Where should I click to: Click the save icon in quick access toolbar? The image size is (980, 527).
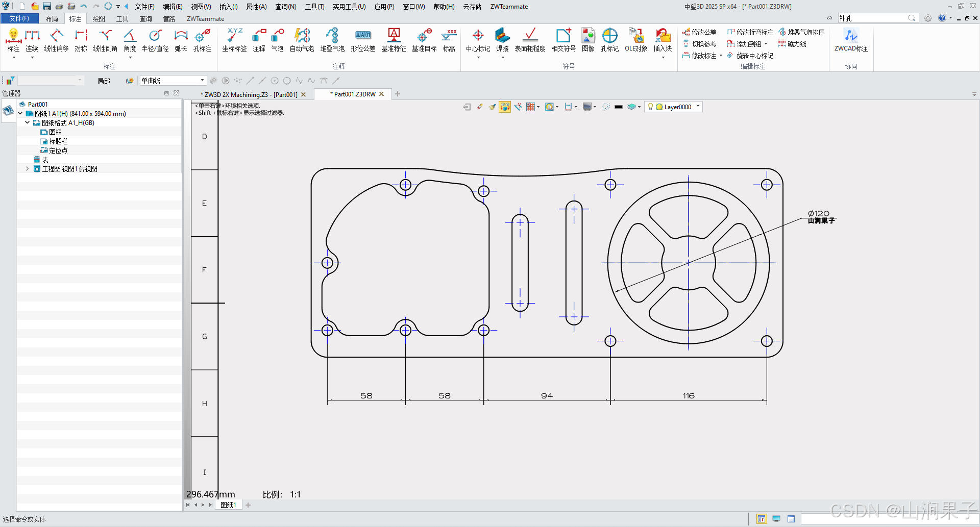pos(46,6)
